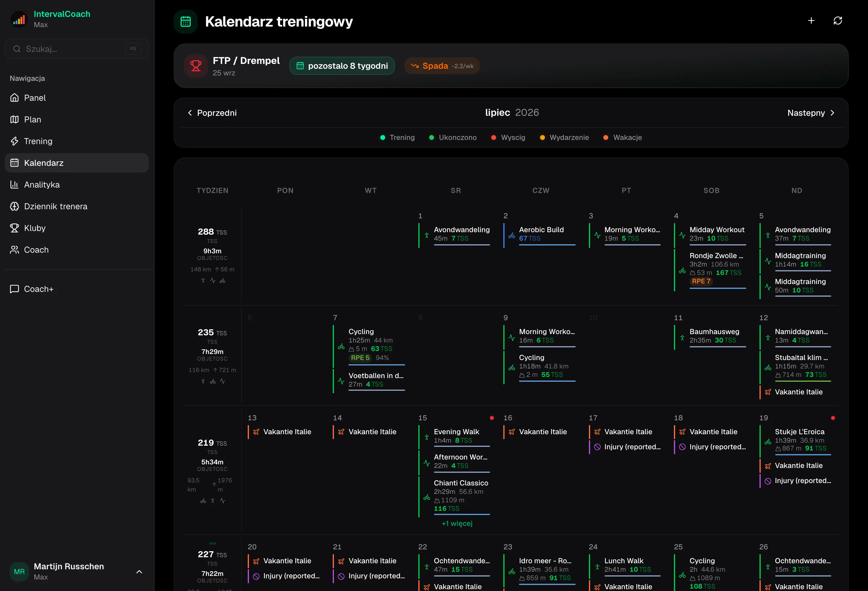Click activity icon of Morning Workout day 3
The height and width of the screenshot is (591, 868).
pos(597,235)
